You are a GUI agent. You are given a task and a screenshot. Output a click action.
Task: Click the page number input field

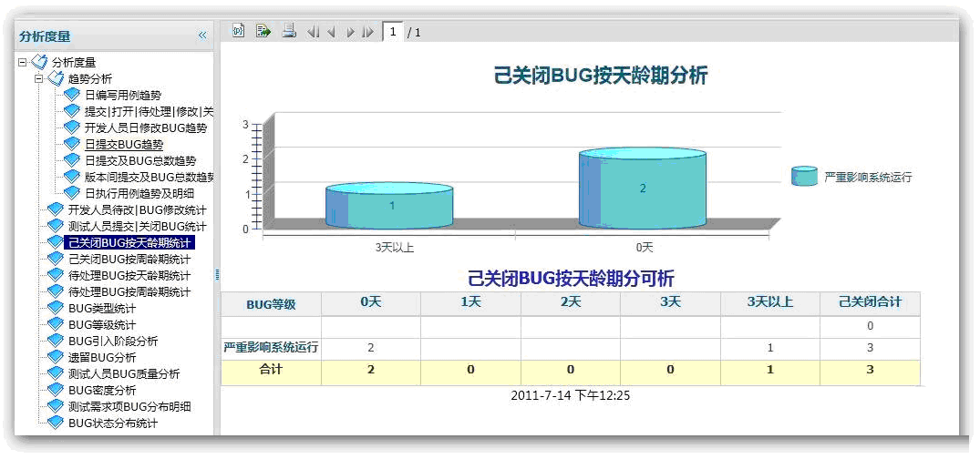[x=393, y=31]
